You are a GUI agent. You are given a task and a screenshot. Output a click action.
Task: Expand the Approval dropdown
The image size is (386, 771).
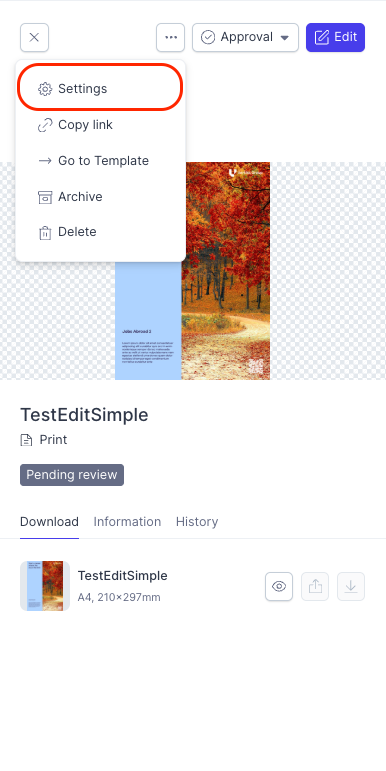(245, 37)
